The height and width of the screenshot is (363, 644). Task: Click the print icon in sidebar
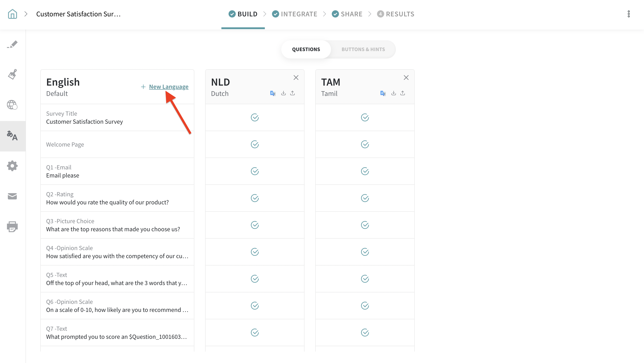[12, 227]
